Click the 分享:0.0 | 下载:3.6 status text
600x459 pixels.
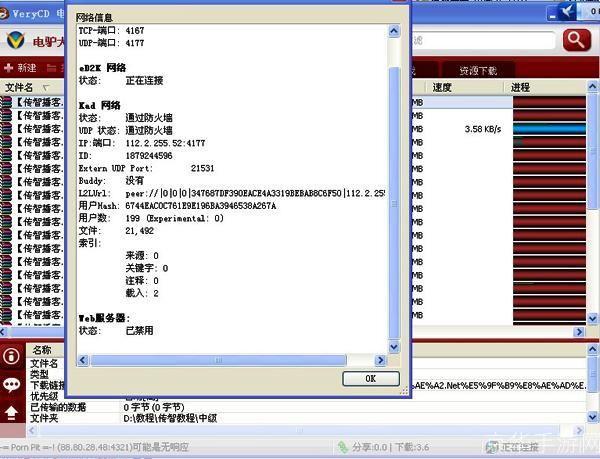[391, 447]
